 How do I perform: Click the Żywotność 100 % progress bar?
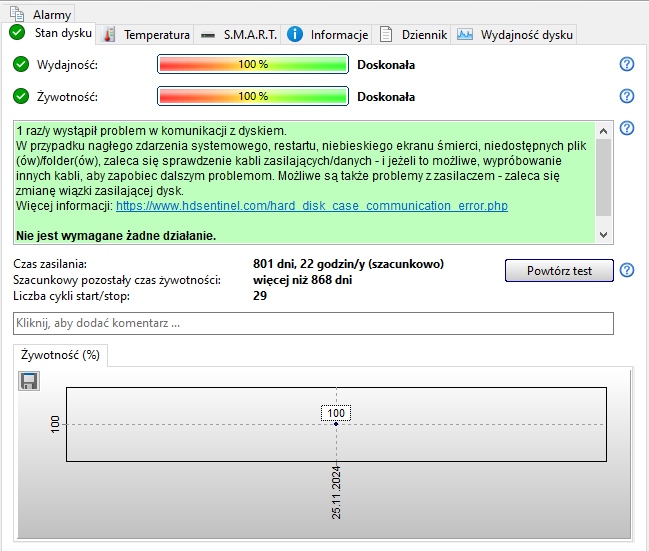[253, 96]
